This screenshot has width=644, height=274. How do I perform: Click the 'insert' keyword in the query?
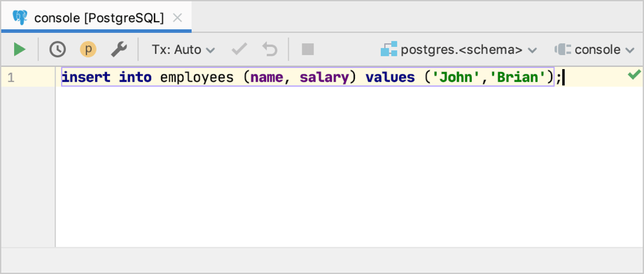coord(86,77)
